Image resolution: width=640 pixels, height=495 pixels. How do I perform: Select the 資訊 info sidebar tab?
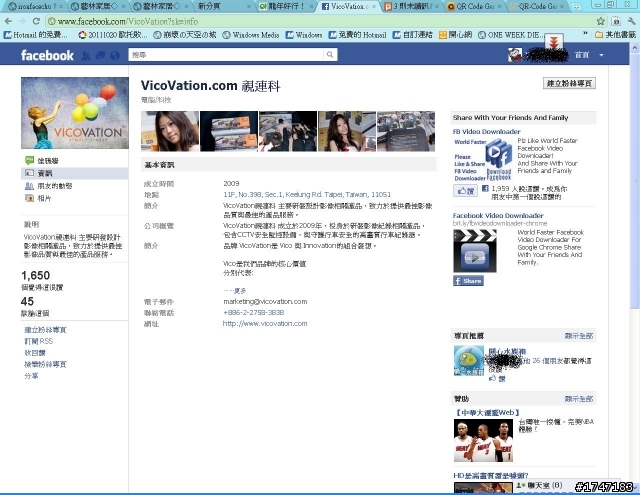click(74, 173)
